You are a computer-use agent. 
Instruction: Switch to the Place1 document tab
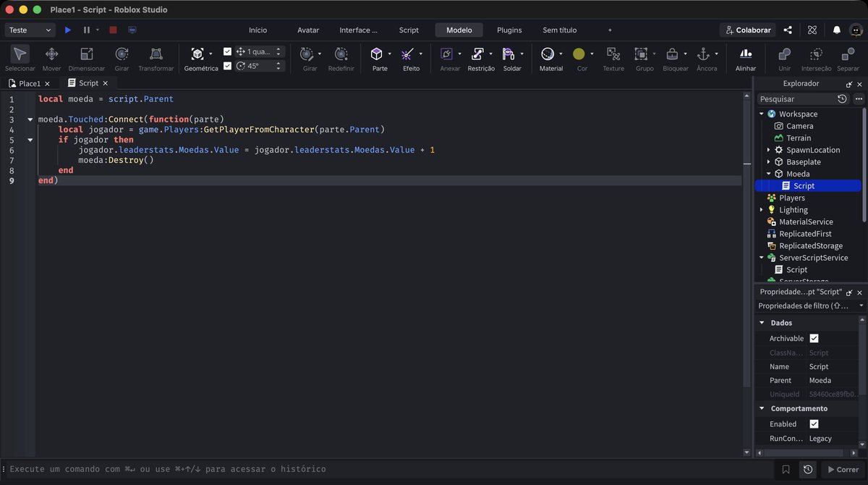click(x=30, y=83)
